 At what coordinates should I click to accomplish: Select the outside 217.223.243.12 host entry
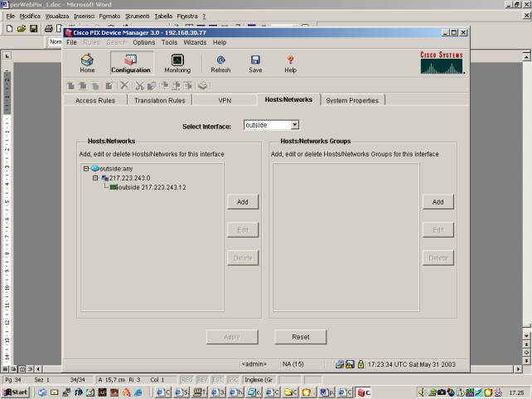pos(152,187)
